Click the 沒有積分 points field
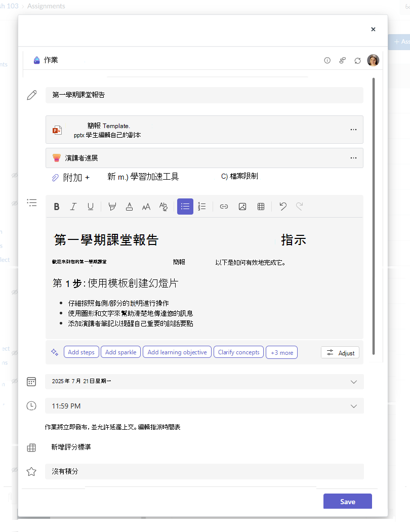This screenshot has width=410, height=532. (x=204, y=472)
